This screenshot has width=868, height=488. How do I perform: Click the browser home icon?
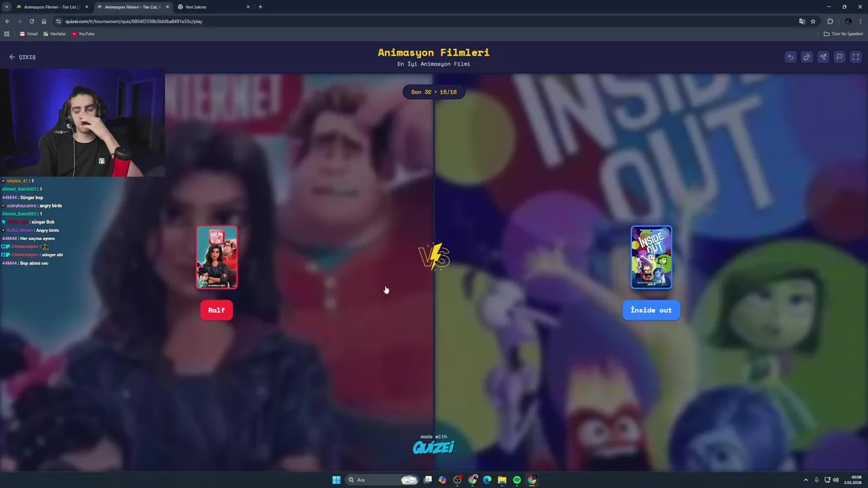[44, 21]
